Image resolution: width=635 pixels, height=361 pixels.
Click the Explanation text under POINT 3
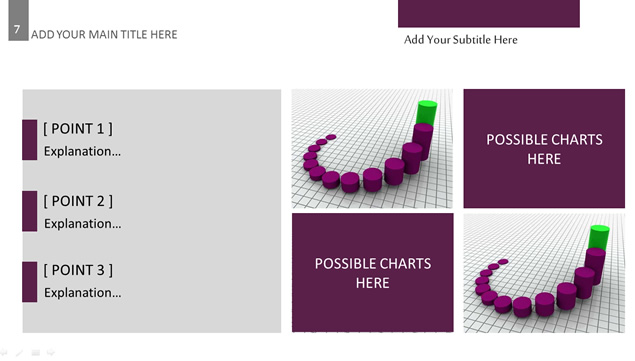coord(83,293)
